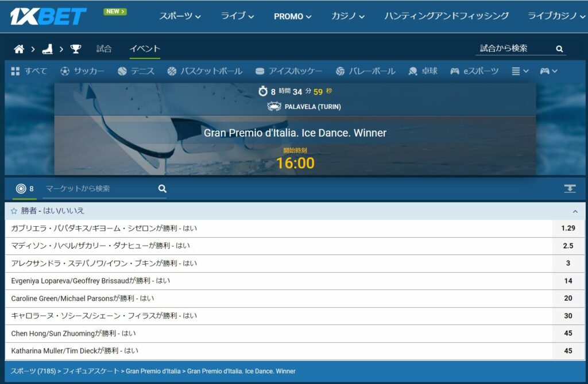
Task: Click the ice skate icon in breadcrumb
Action: [47, 49]
